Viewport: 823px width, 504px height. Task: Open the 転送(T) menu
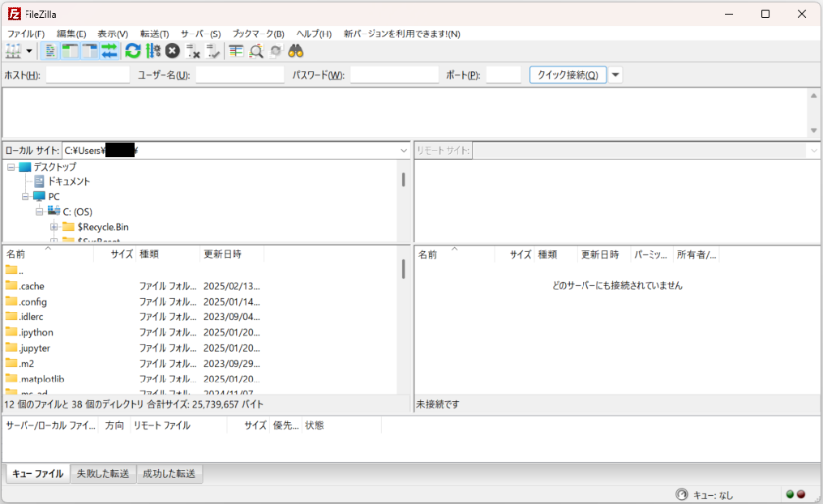(154, 33)
